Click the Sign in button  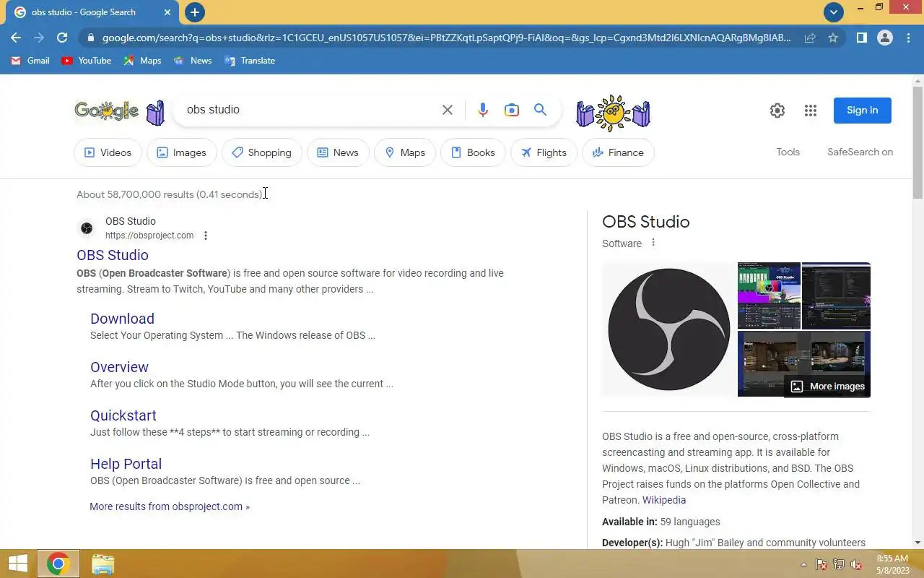(x=863, y=111)
